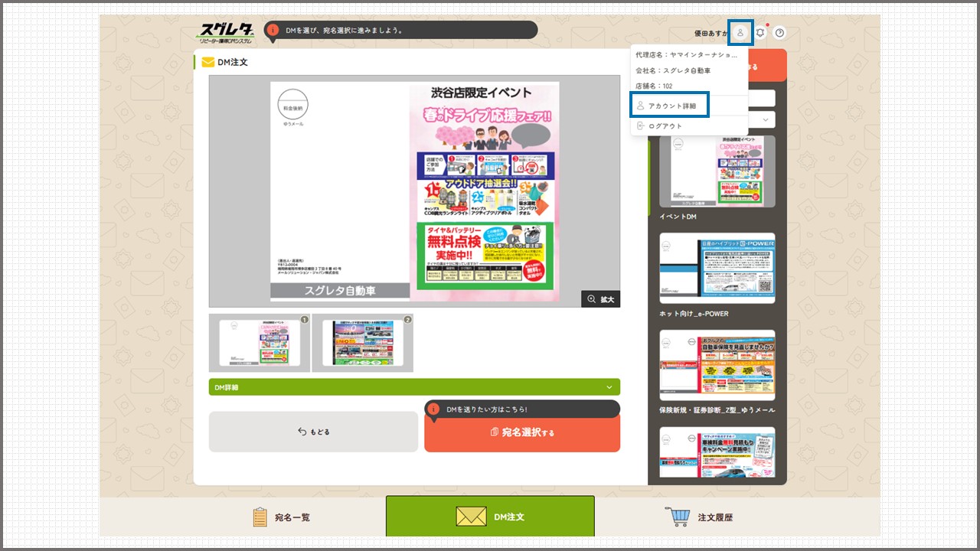Click the もどる back button
Image resolution: width=980 pixels, height=551 pixels.
[314, 432]
